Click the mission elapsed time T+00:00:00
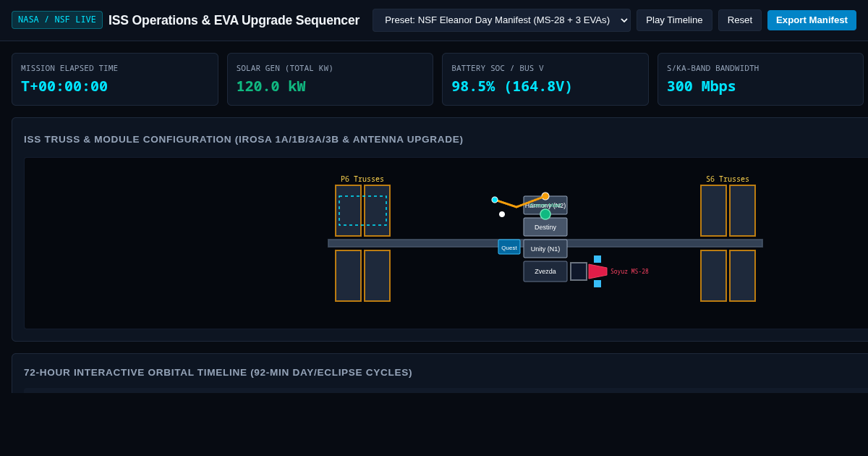The image size is (868, 456). tap(64, 86)
